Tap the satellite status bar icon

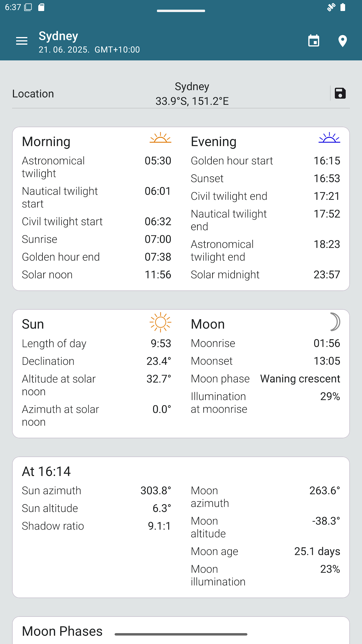[x=331, y=7]
